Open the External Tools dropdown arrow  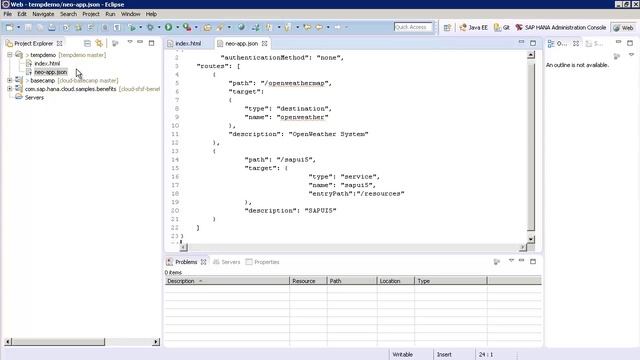point(196,27)
